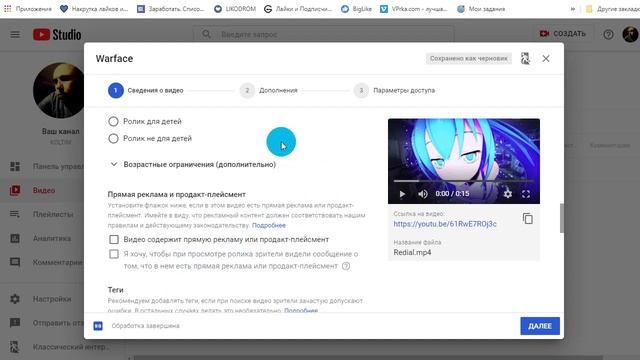Open the 'Заработать. Спосо...' bookmark
The width and height of the screenshot is (640, 360).
point(171,9)
